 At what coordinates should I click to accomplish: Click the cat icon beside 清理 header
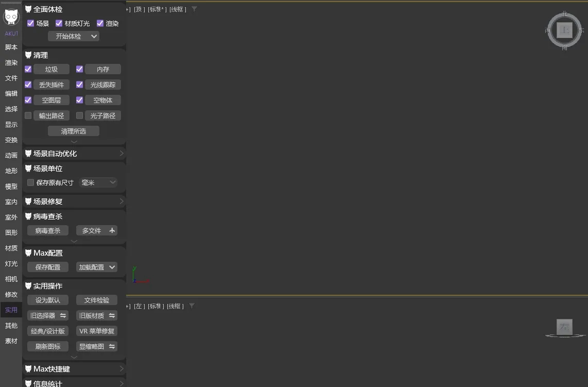pyautogui.click(x=28, y=55)
